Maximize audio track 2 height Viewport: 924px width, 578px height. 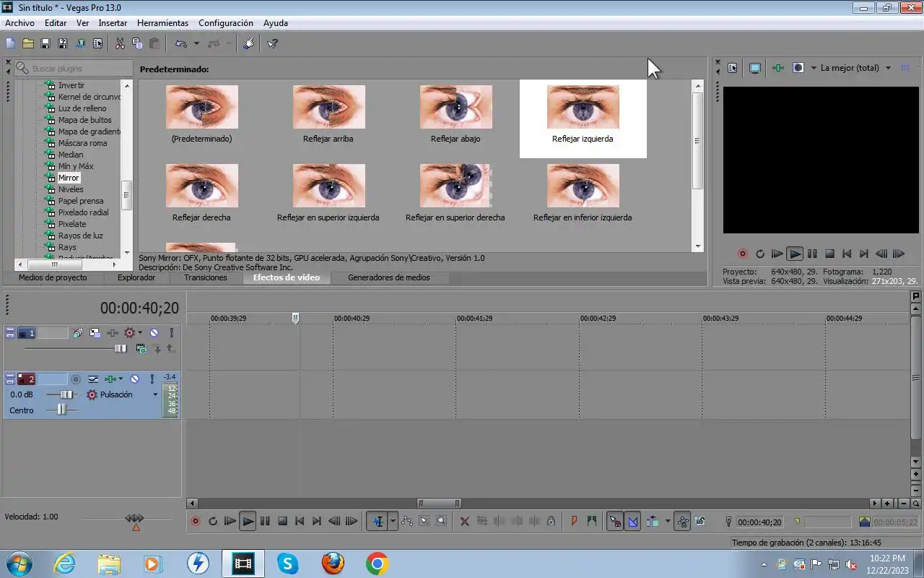point(10,381)
